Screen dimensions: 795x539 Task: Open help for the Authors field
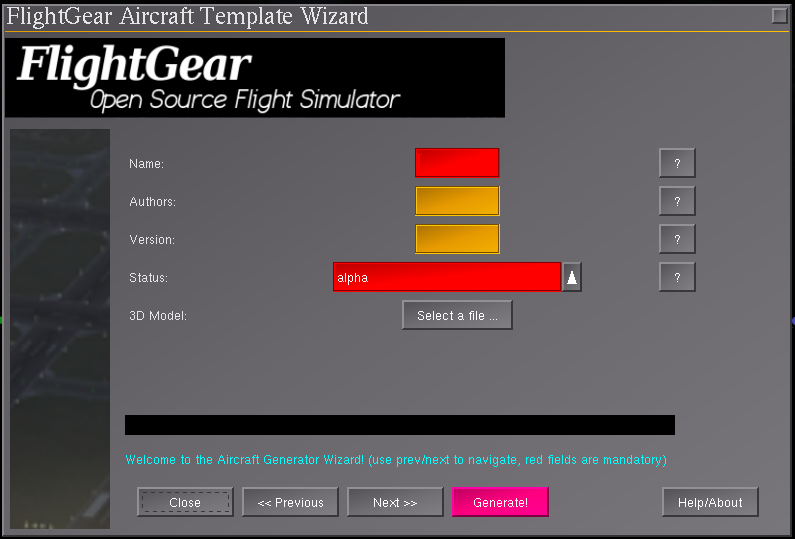(x=677, y=201)
